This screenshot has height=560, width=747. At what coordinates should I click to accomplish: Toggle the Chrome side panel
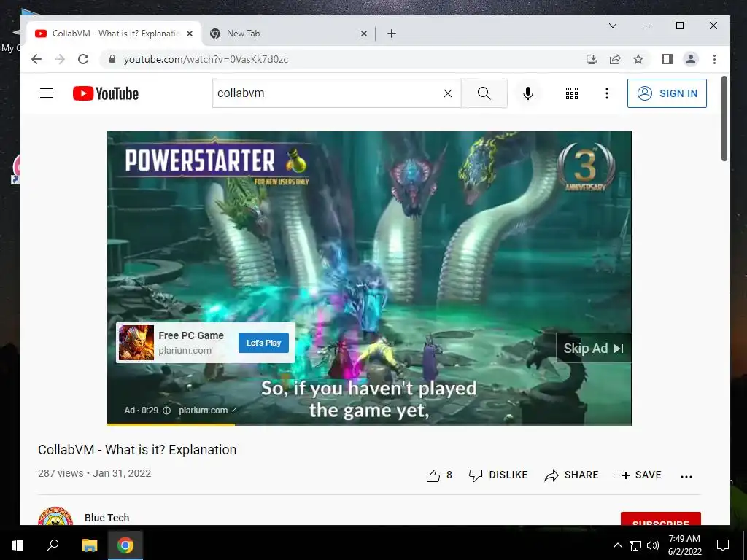(667, 59)
